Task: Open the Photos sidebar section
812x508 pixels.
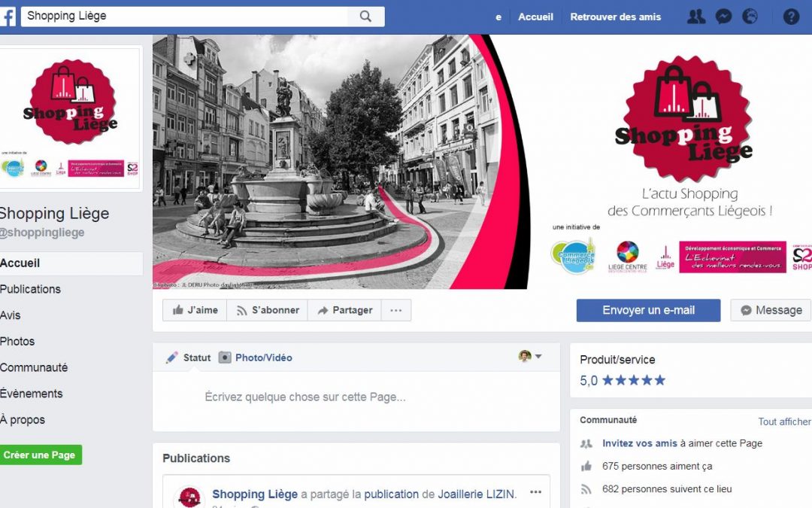Action: pos(17,341)
